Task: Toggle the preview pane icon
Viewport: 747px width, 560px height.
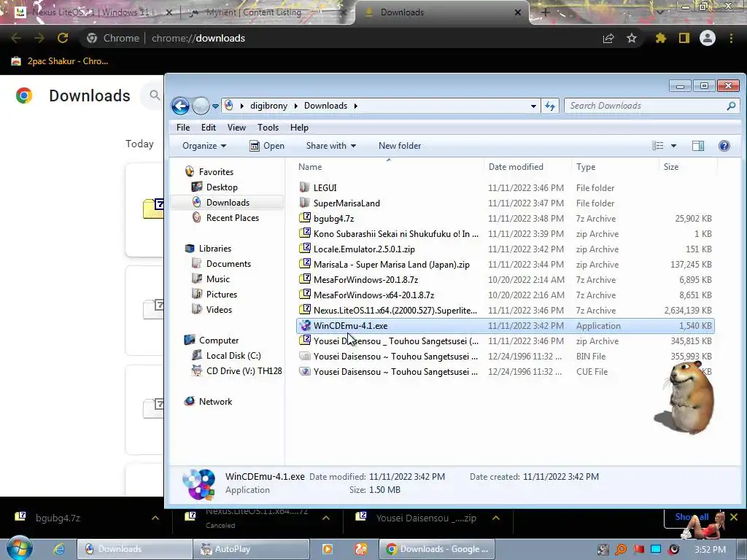Action: click(x=698, y=146)
